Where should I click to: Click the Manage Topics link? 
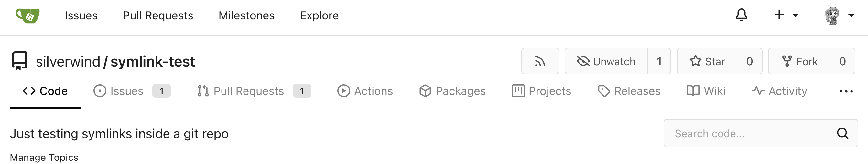point(44,157)
